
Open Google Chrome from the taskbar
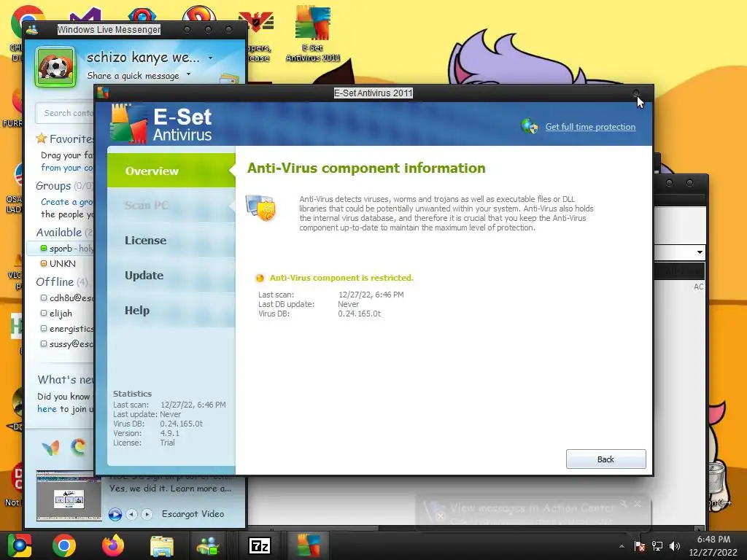(x=64, y=545)
